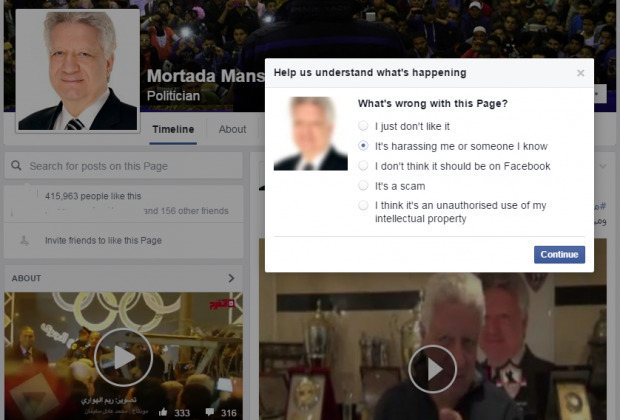Close the report dialog with X
The image size is (620, 420).
coord(580,73)
